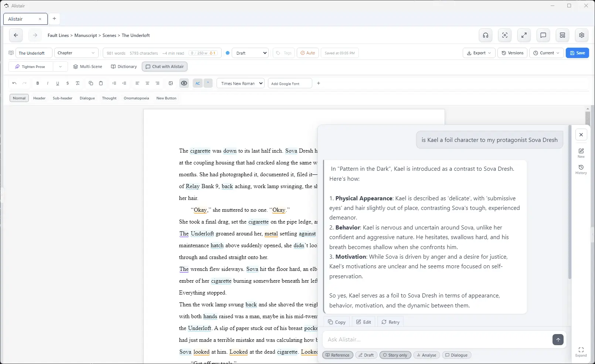
Task: Toggle the Story only chat mode
Action: 395,355
